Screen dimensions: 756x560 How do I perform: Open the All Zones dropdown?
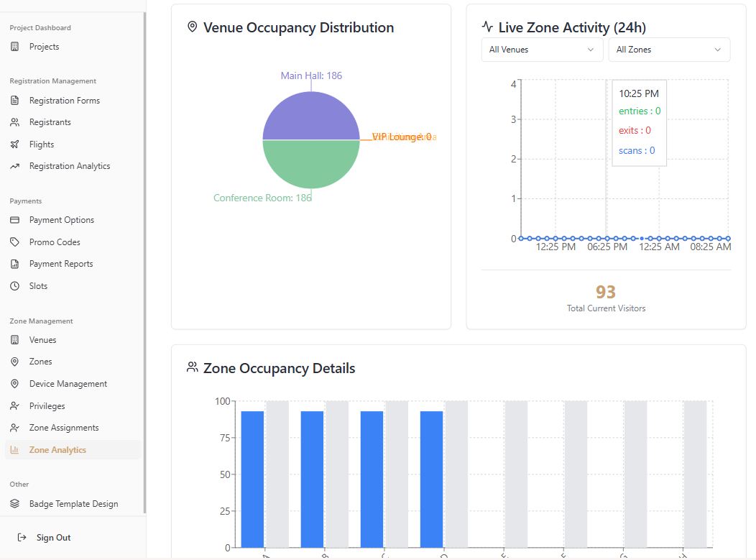coord(669,50)
